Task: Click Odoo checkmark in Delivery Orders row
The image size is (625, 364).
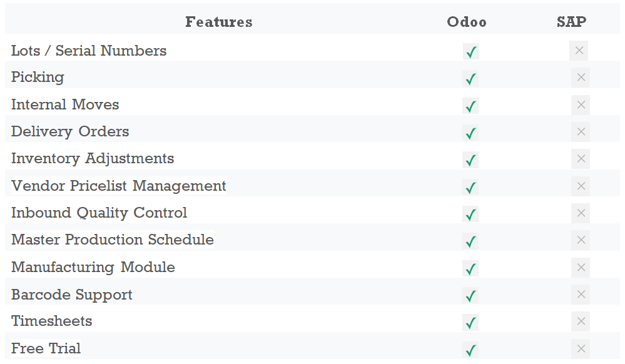Action: tap(470, 133)
